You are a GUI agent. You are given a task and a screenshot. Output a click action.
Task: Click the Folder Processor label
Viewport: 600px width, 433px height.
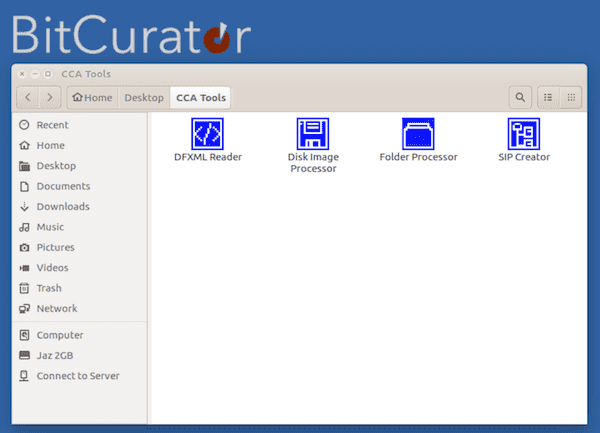tap(418, 157)
